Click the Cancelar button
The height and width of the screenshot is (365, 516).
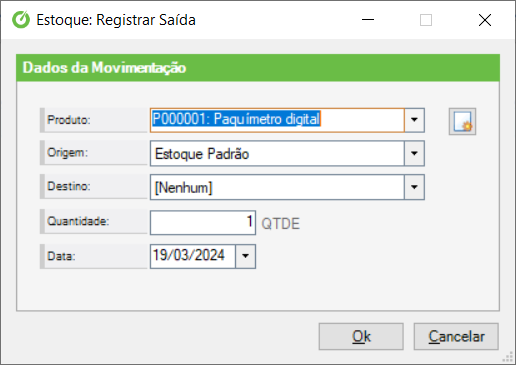[x=456, y=336]
